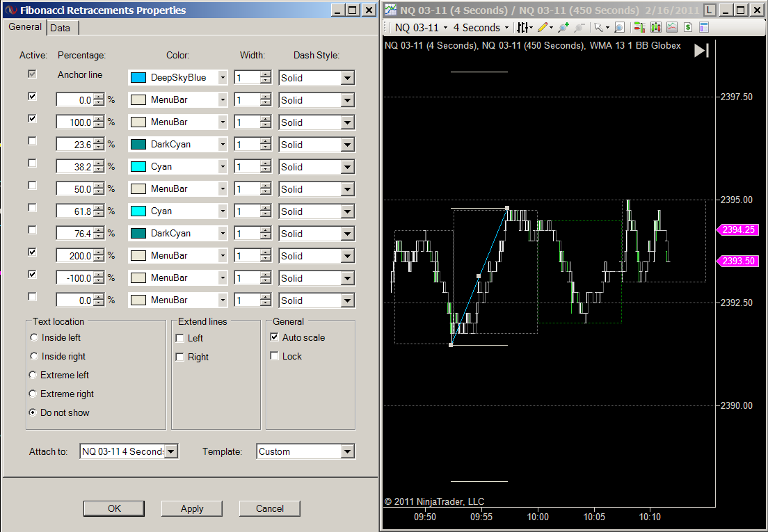
Task: Open Dash Style dropdown for 50.0 % row
Action: 348,189
